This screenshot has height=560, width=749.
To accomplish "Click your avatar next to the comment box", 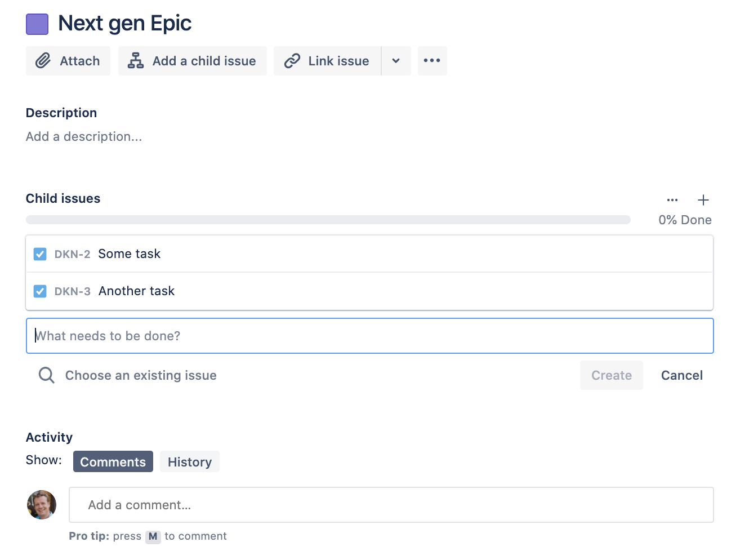I will (41, 505).
